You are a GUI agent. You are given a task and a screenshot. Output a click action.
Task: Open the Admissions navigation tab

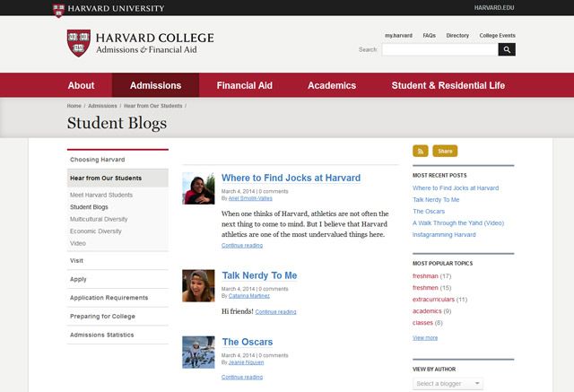point(155,85)
